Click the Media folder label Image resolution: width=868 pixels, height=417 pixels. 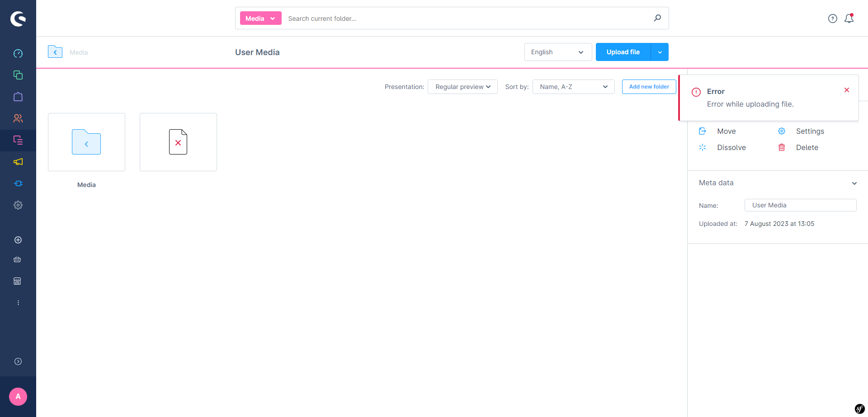(x=86, y=185)
